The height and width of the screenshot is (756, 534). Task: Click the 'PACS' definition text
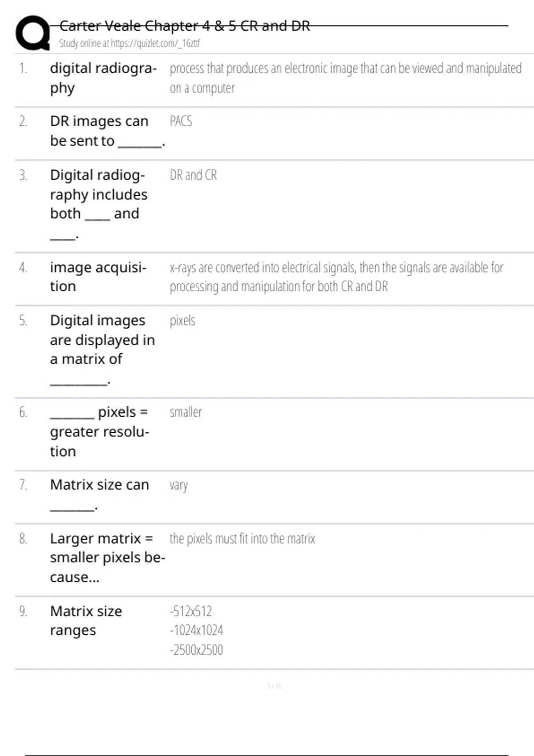181,121
